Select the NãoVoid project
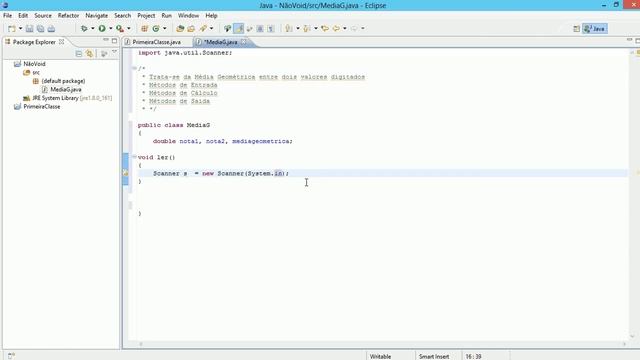The height and width of the screenshot is (360, 640). coord(34,64)
